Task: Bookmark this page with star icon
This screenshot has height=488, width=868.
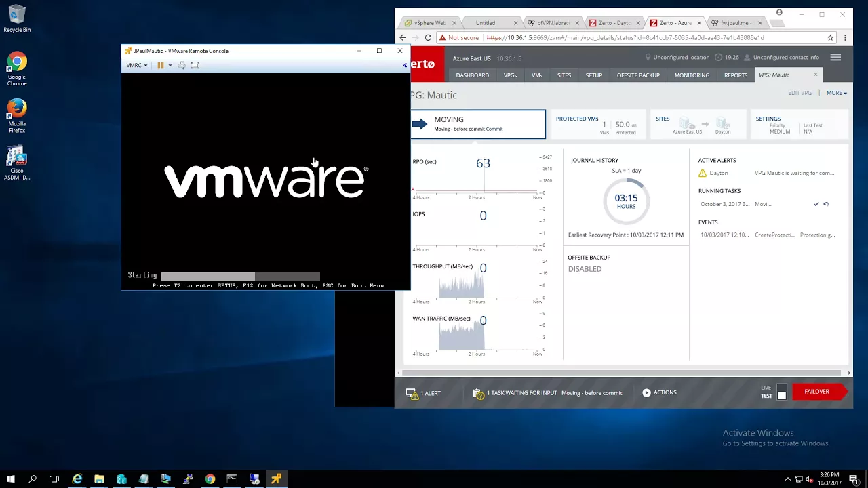Action: pyautogui.click(x=830, y=38)
